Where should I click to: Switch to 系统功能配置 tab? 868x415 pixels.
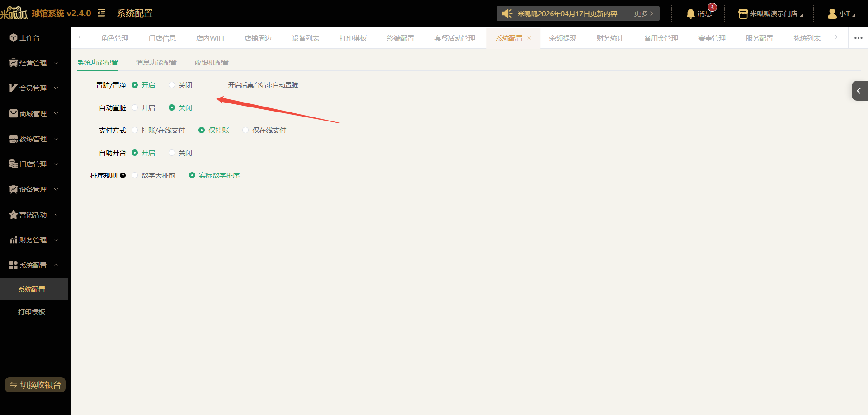point(98,63)
